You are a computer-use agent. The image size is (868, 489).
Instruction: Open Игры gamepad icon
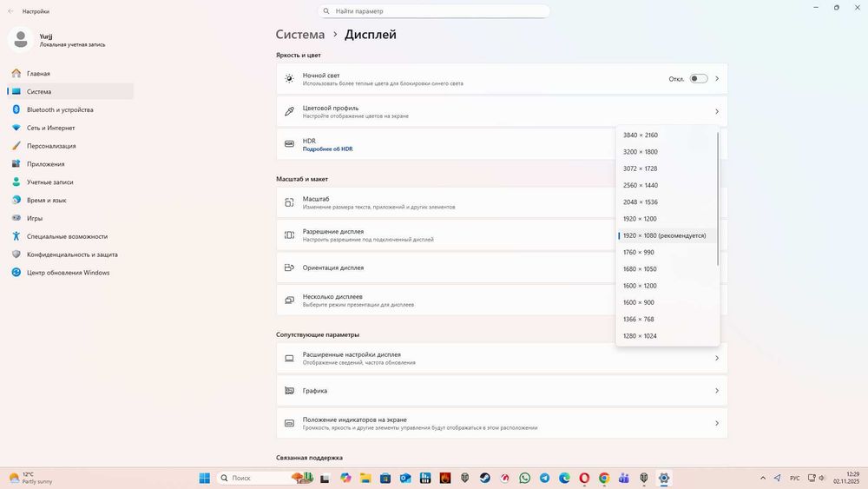[16, 218]
